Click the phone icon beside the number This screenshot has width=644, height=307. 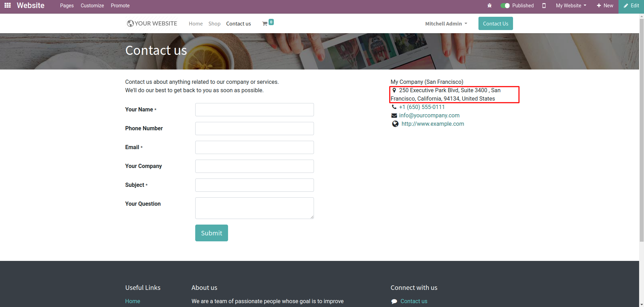click(x=394, y=107)
